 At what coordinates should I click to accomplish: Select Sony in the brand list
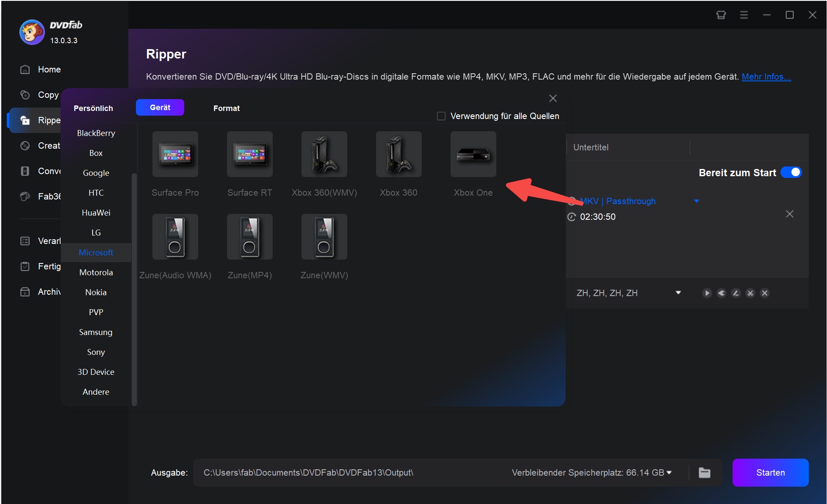click(96, 352)
